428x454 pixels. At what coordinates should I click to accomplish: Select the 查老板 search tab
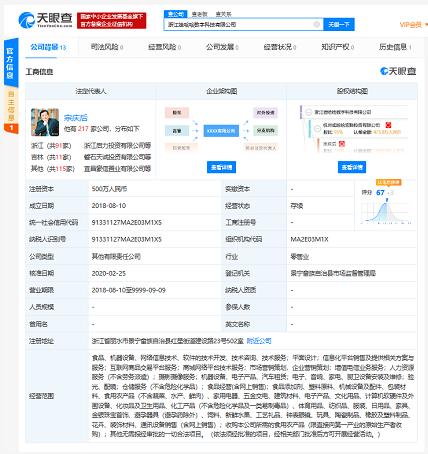pos(199,14)
